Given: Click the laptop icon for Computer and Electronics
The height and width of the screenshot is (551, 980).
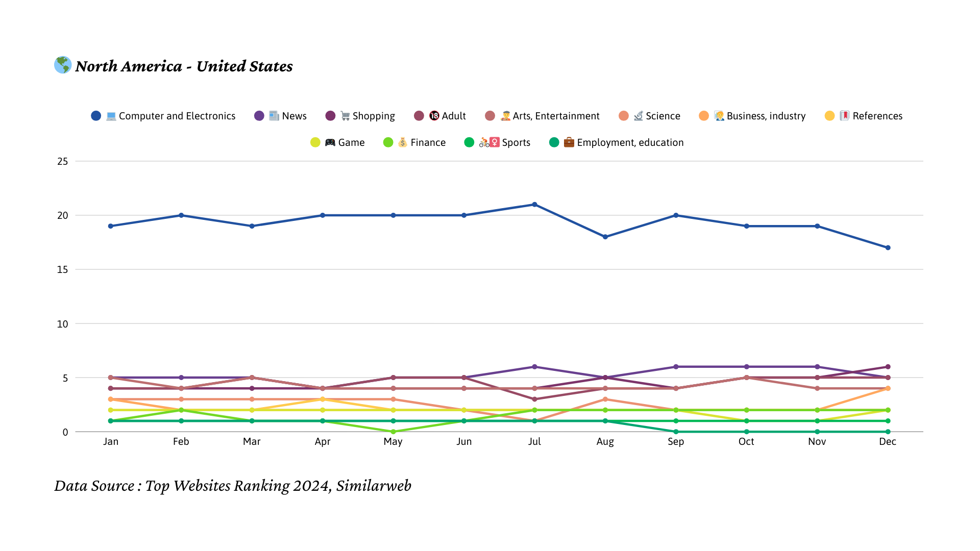Looking at the screenshot, I should pyautogui.click(x=111, y=116).
